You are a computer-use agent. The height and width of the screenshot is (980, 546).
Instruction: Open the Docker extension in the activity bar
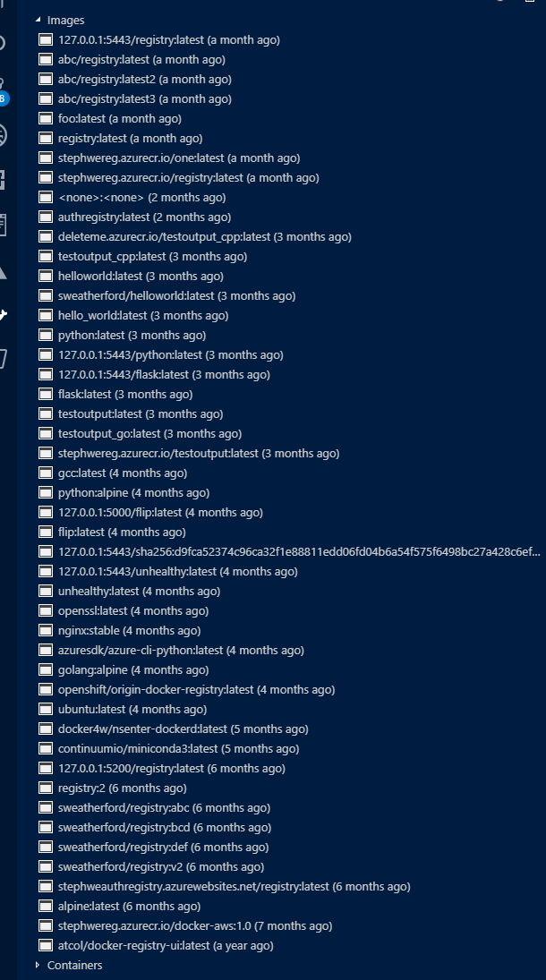[x=8, y=313]
